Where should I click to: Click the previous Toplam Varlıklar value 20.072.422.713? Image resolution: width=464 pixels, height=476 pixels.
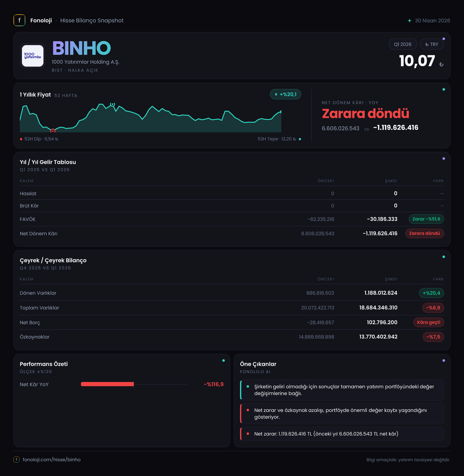pos(318,308)
